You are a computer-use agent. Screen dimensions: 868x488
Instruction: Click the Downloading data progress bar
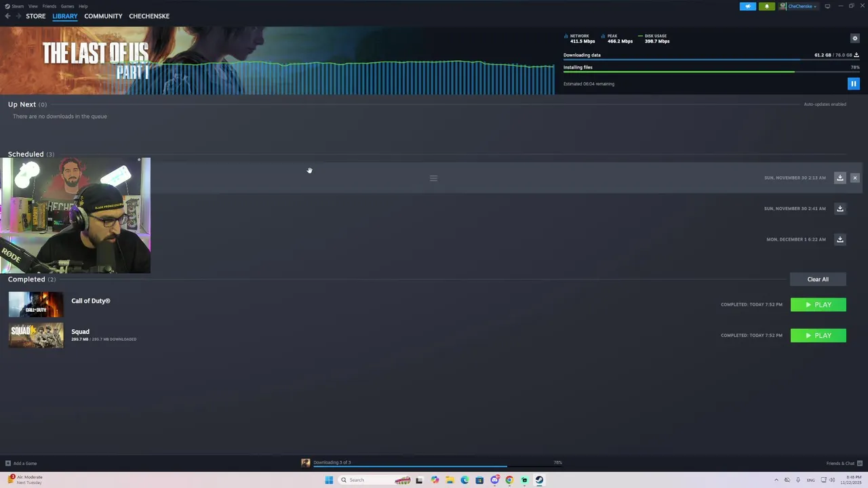pyautogui.click(x=711, y=60)
